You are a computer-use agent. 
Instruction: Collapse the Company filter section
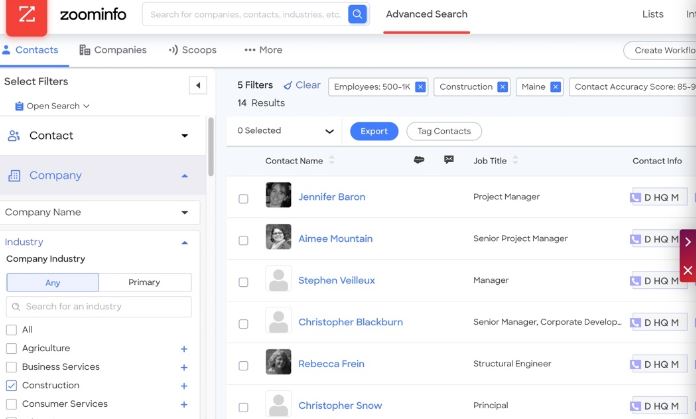click(x=185, y=176)
